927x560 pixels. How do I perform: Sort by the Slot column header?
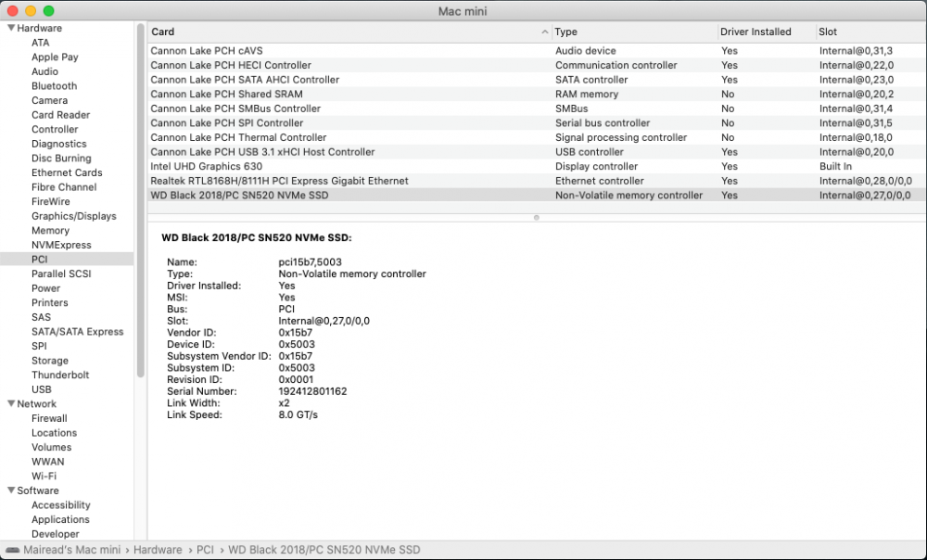[870, 32]
